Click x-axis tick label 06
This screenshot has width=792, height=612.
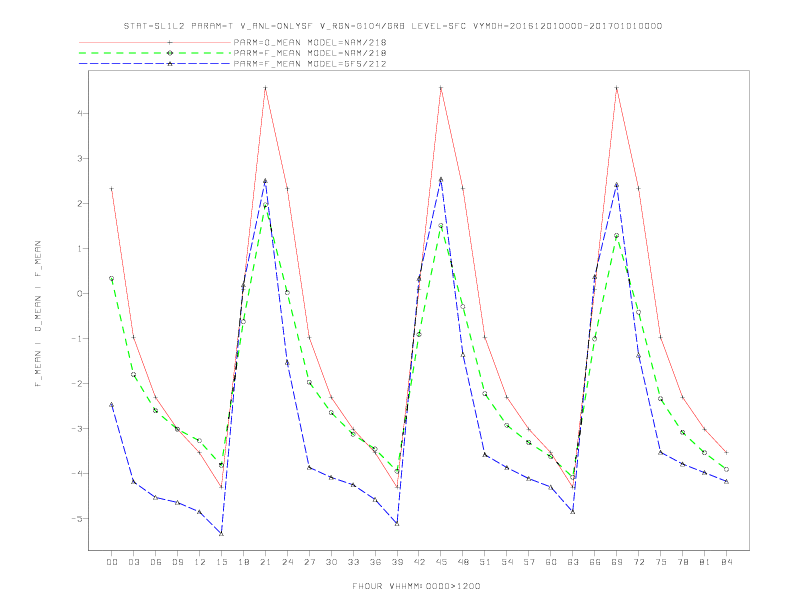[x=156, y=562]
